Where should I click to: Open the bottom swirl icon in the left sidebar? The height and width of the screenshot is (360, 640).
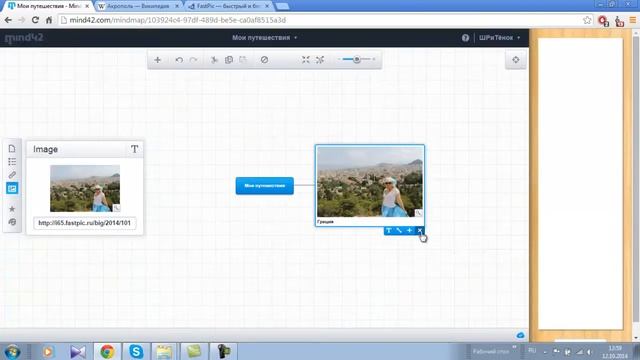12,222
